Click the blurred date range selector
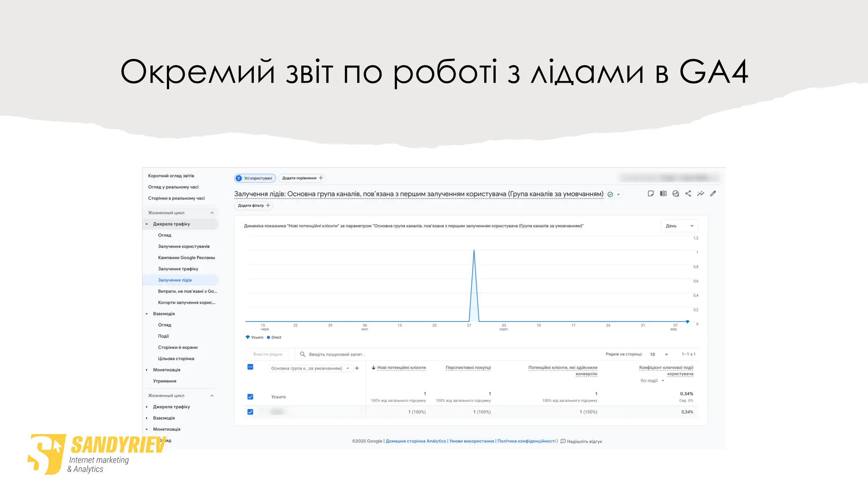Viewport: 868px width, 488px height. (x=670, y=178)
